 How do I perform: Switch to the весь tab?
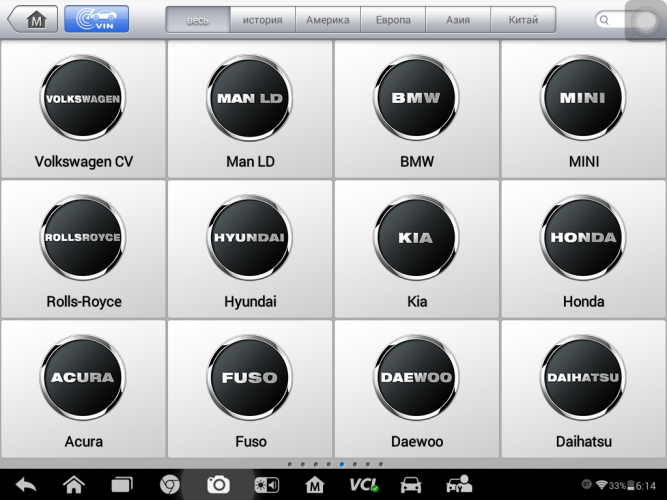click(198, 20)
